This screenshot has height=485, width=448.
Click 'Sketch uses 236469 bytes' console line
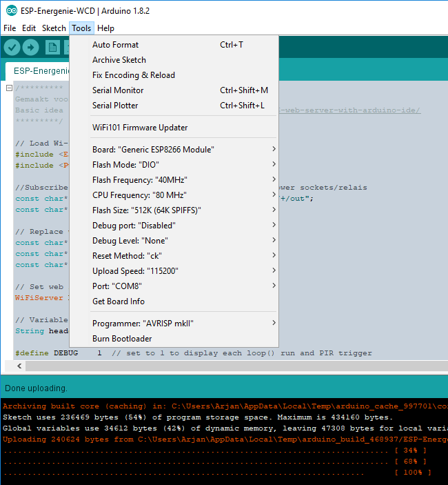pos(198,417)
